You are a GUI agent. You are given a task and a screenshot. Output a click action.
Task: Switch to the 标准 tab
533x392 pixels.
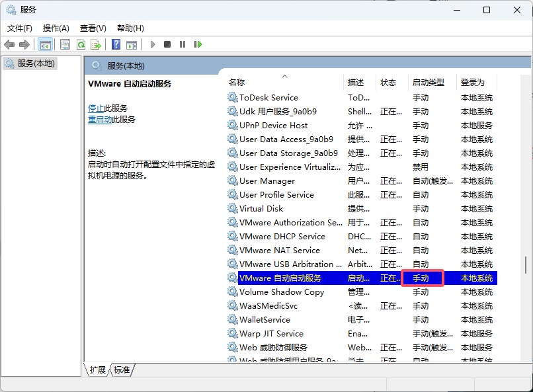tap(122, 370)
